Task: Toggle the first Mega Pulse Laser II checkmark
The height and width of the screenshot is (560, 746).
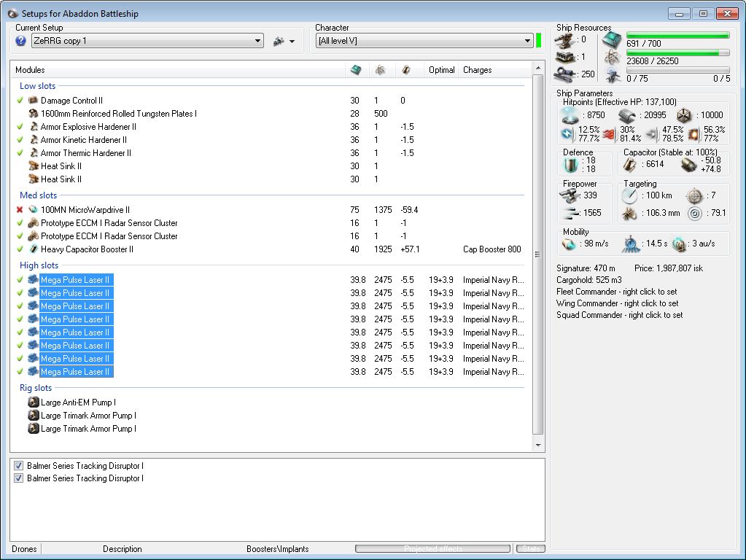Action: [x=20, y=280]
